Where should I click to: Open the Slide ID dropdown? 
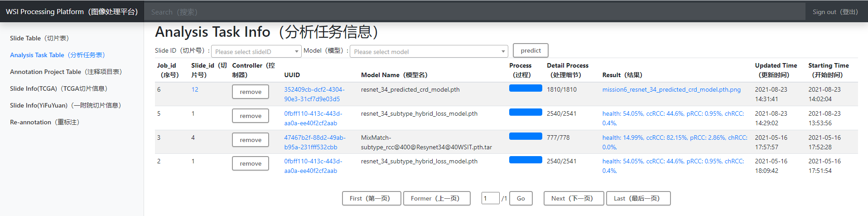(x=256, y=51)
